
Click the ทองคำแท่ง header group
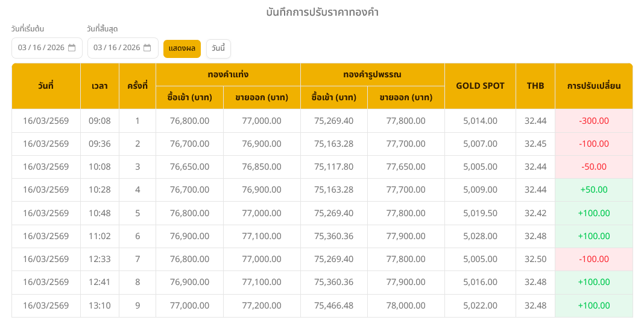[x=228, y=74]
